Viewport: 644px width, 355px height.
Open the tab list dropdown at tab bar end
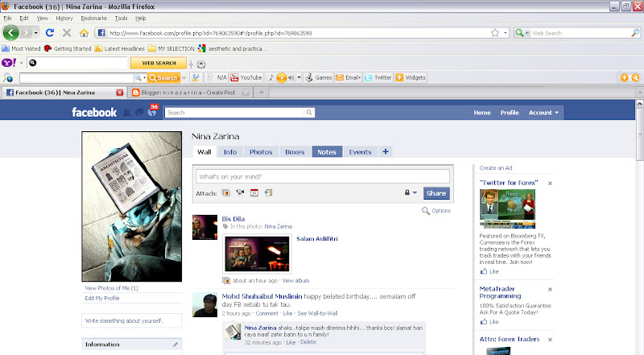[x=639, y=93]
